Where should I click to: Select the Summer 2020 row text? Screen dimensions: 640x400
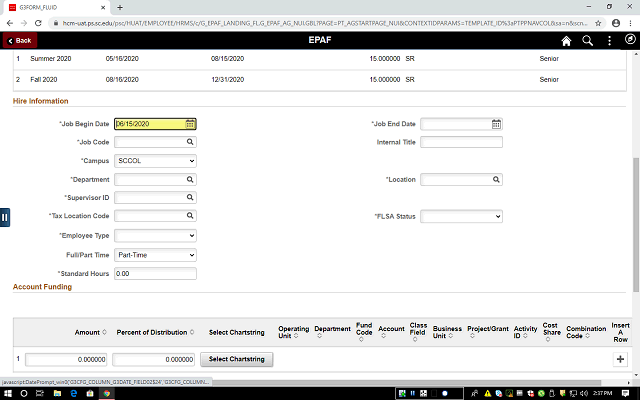pos(51,59)
